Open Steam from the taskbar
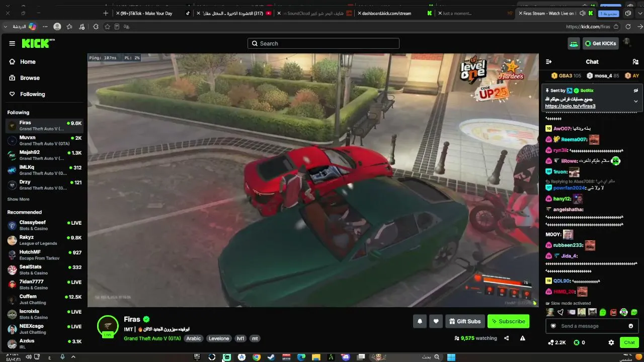This screenshot has height=362, width=644. [271, 357]
